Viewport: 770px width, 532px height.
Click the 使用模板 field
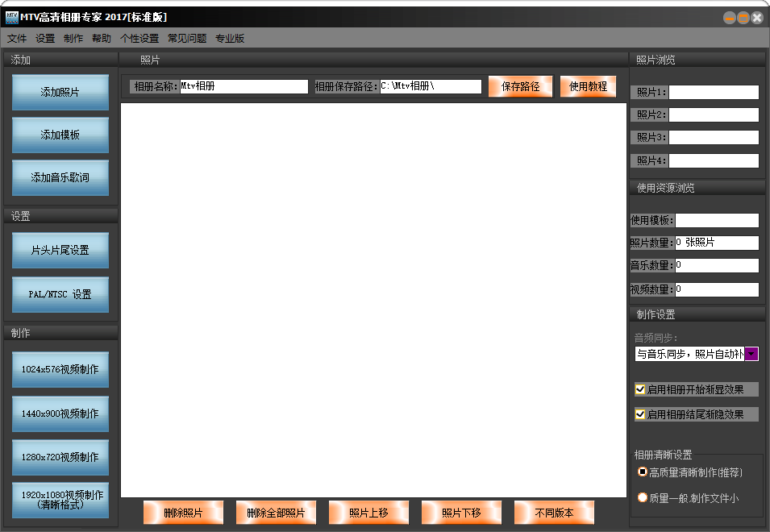click(x=717, y=220)
